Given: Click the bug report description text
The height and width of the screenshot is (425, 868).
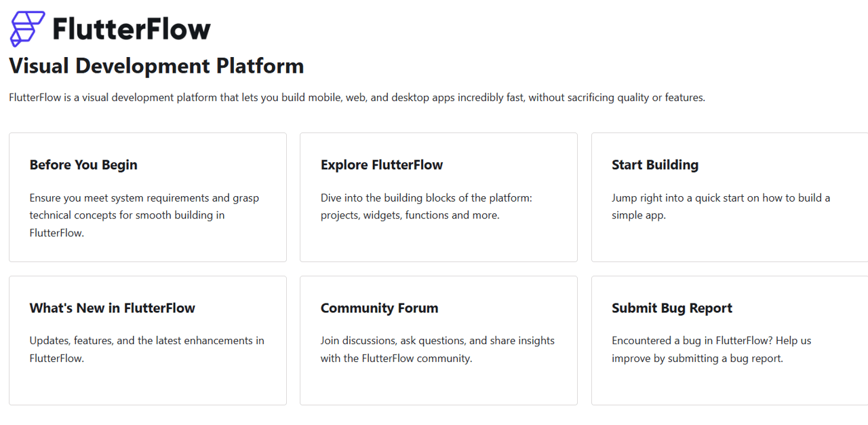Looking at the screenshot, I should click(x=711, y=349).
